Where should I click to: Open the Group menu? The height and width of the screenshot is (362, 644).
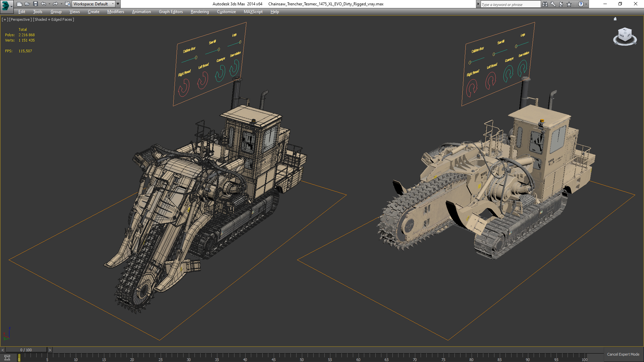click(56, 12)
